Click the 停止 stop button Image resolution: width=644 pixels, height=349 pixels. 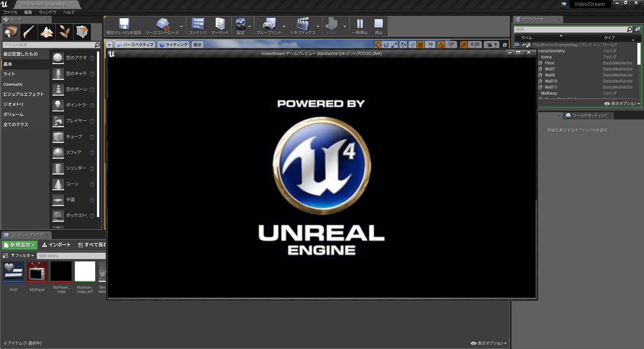[379, 26]
